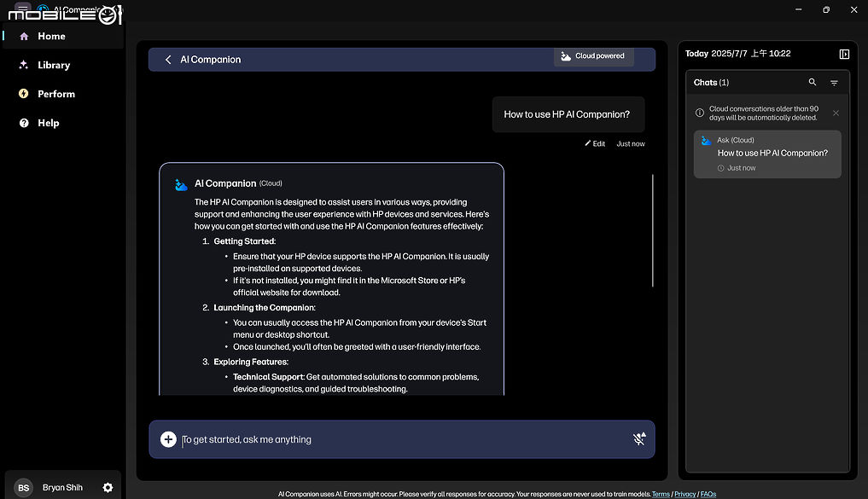The width and height of the screenshot is (868, 499).
Task: Toggle the muted microphone icon
Action: [639, 438]
